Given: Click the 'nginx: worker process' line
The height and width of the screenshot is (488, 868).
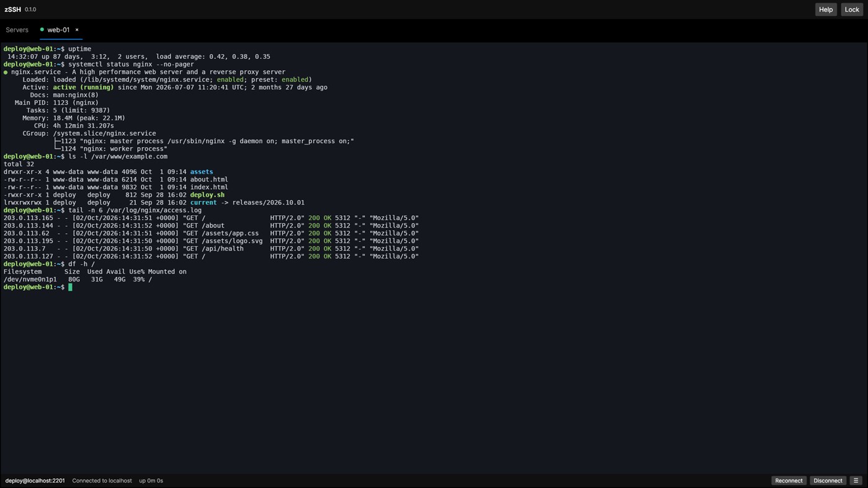Looking at the screenshot, I should pyautogui.click(x=114, y=149).
